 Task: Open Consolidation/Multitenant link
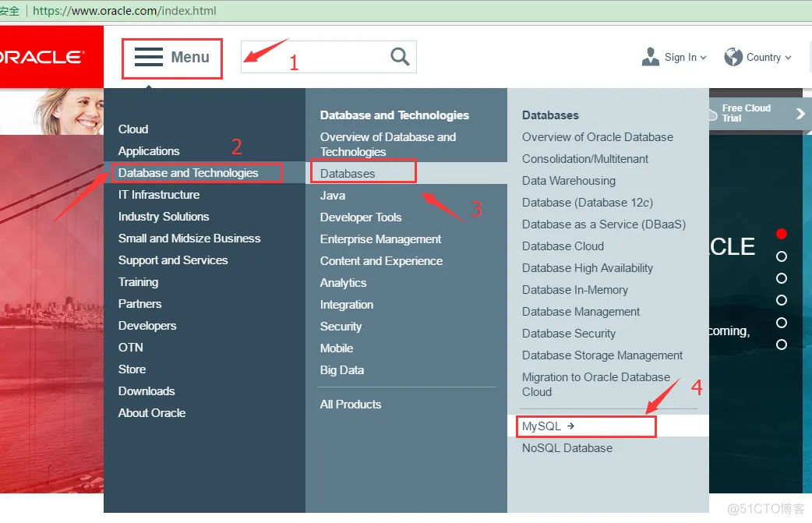pyautogui.click(x=585, y=158)
